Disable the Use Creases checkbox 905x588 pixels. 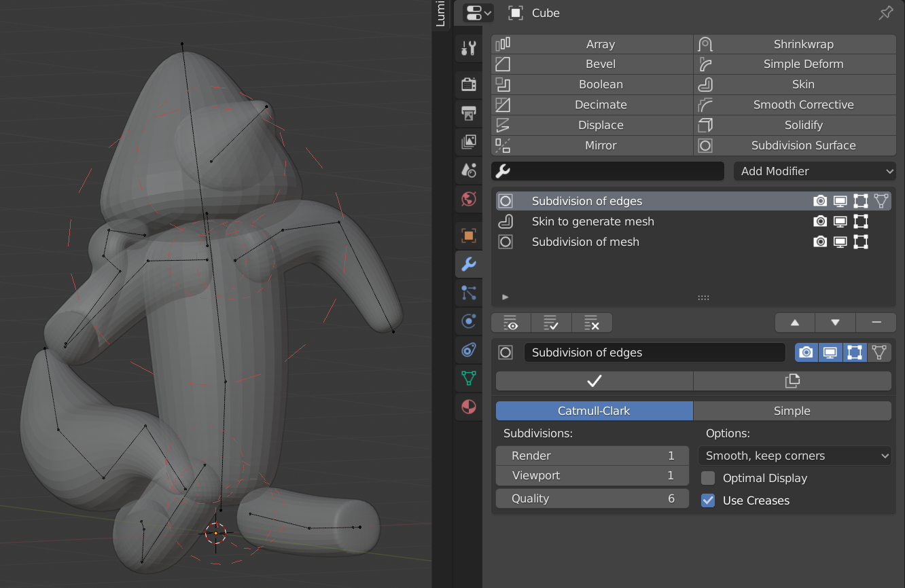point(707,500)
